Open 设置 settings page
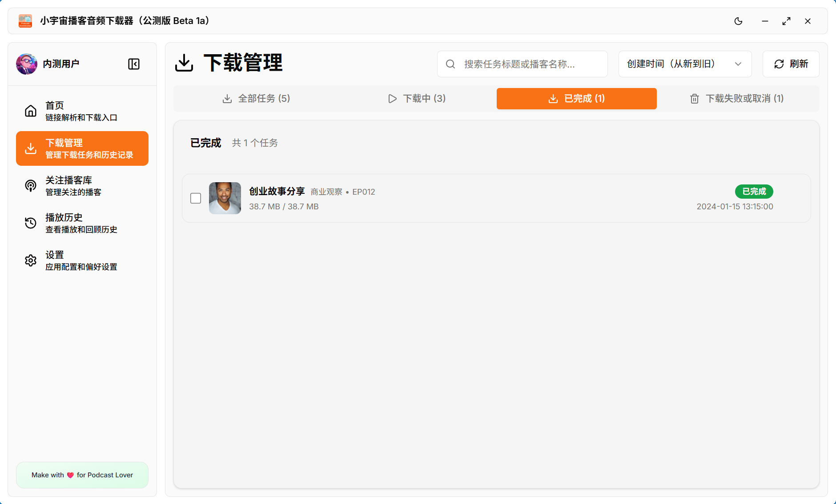This screenshot has width=836, height=504. (82, 260)
